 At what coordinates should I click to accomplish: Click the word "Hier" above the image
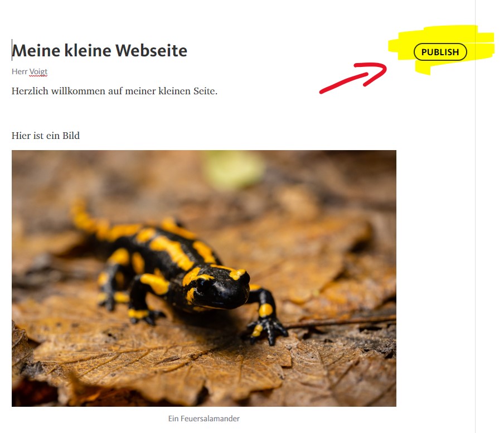(21, 136)
